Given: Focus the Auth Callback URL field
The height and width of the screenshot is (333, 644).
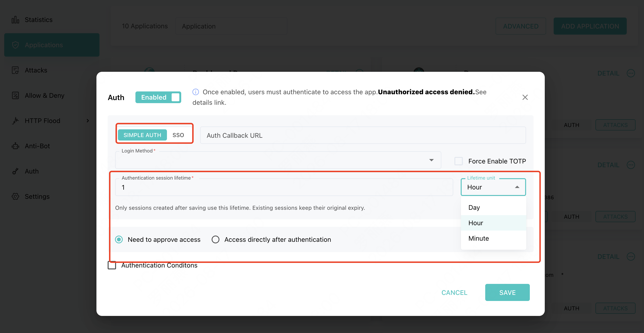Looking at the screenshot, I should (x=363, y=135).
